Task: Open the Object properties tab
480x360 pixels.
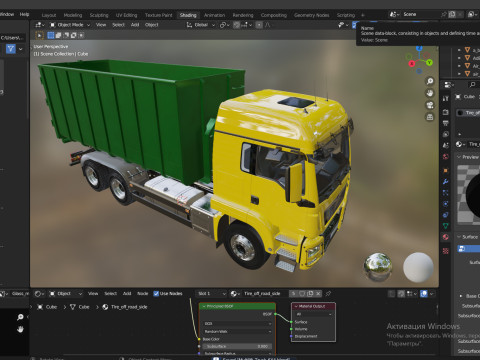Action: (x=446, y=170)
